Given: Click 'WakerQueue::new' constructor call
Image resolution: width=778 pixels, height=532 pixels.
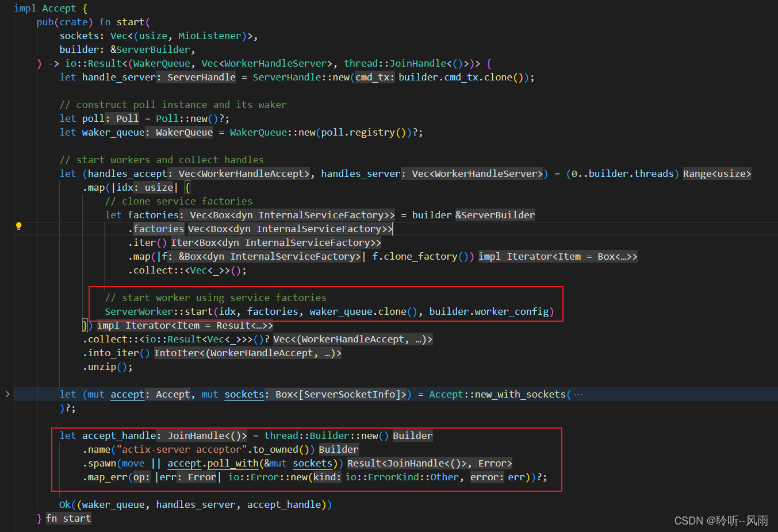Looking at the screenshot, I should click(273, 132).
